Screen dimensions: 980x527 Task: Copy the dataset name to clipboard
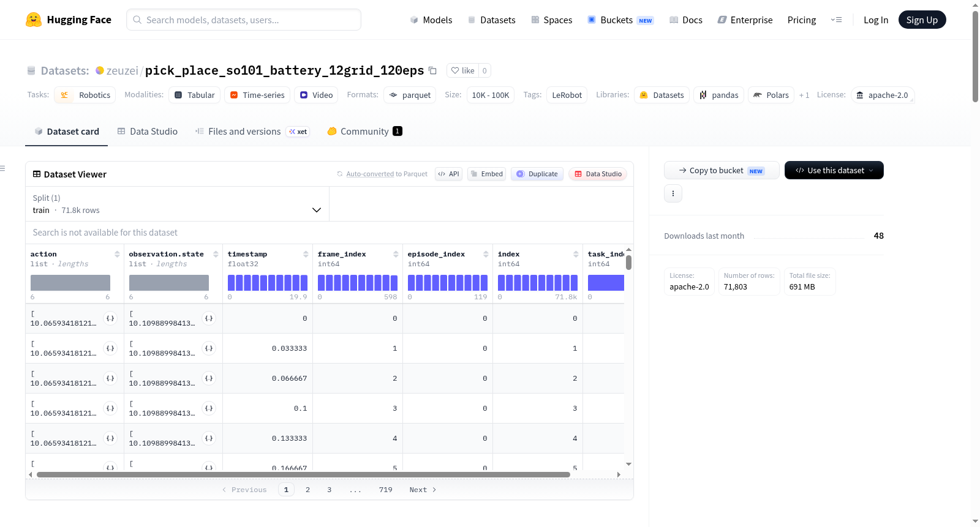coord(432,70)
